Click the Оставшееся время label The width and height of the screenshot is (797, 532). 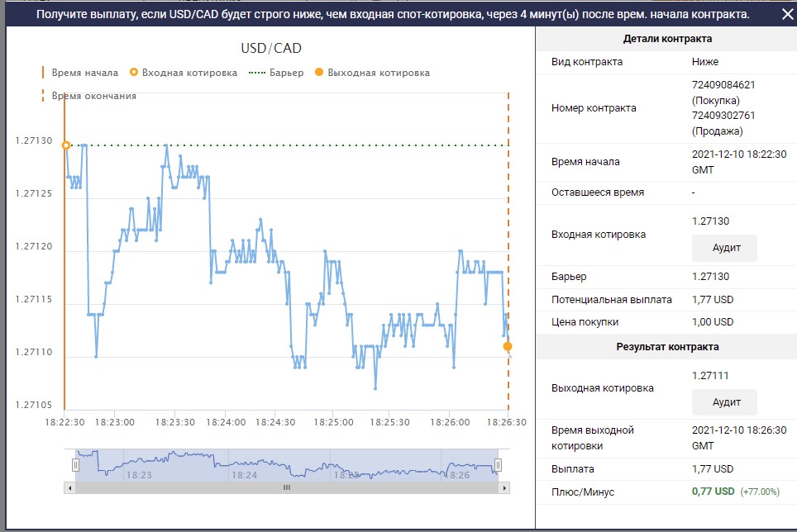click(x=598, y=192)
